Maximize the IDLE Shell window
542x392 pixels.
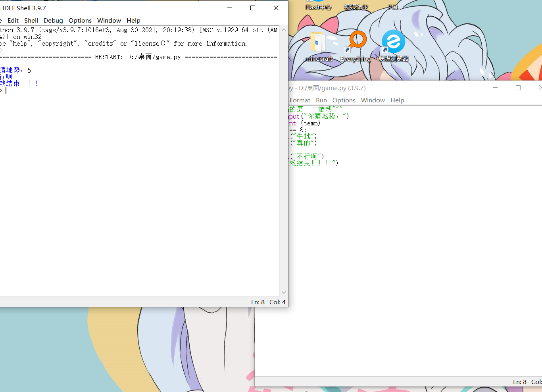point(253,8)
